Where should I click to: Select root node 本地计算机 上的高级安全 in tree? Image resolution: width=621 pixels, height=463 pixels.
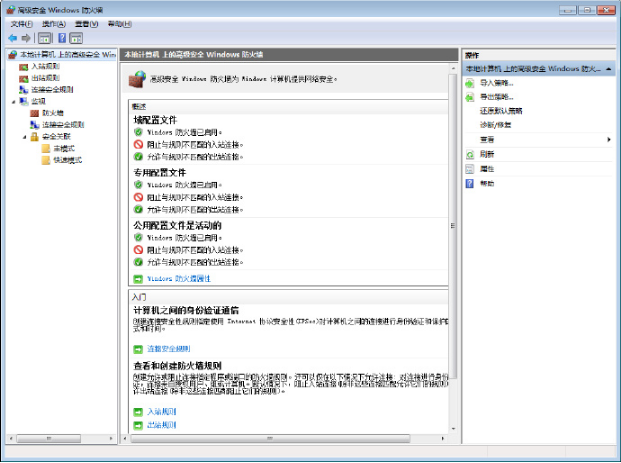tap(68, 55)
